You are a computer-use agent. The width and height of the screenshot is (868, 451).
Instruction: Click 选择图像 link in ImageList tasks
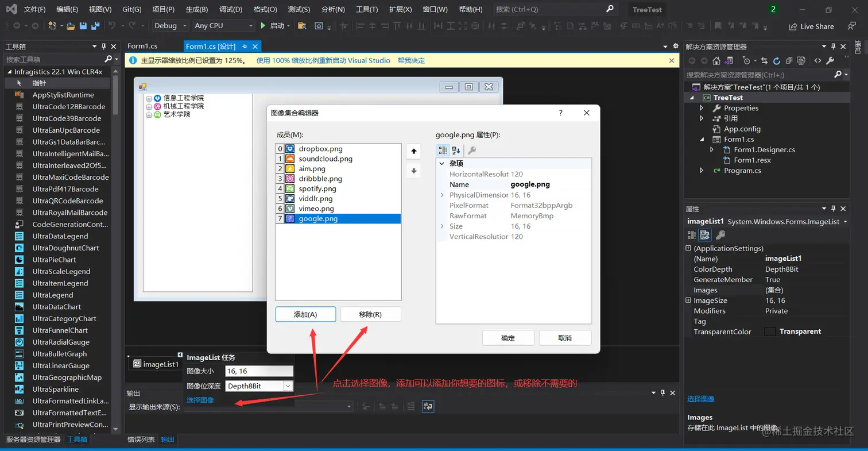(200, 400)
